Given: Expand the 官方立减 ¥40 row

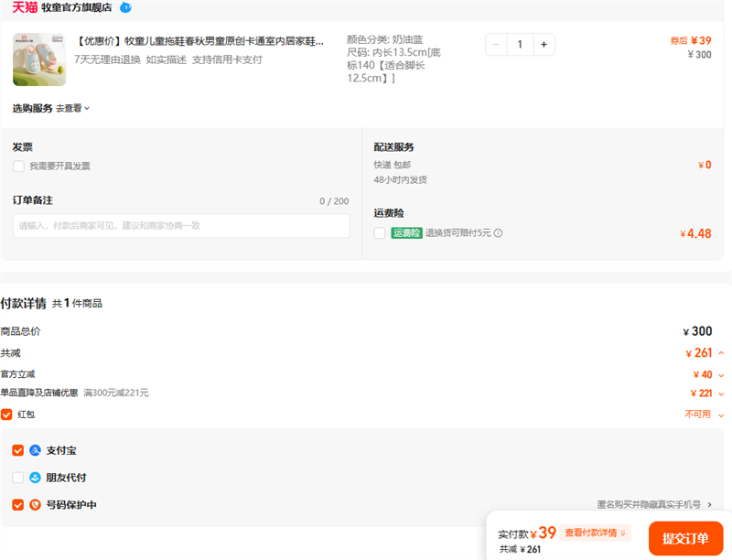Looking at the screenshot, I should coord(721,374).
